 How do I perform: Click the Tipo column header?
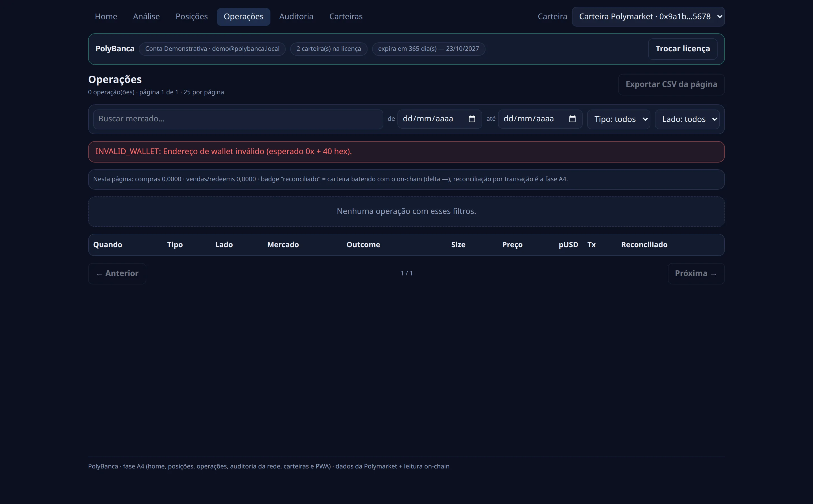[x=175, y=245]
